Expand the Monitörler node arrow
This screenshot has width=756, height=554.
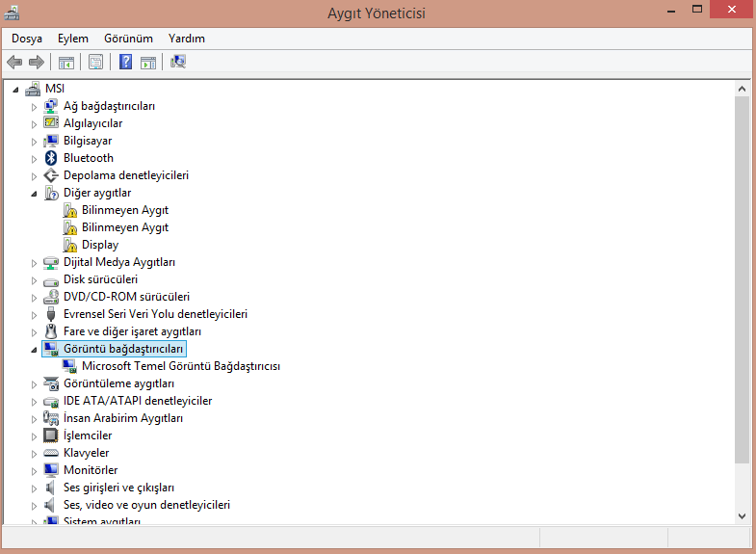point(34,471)
